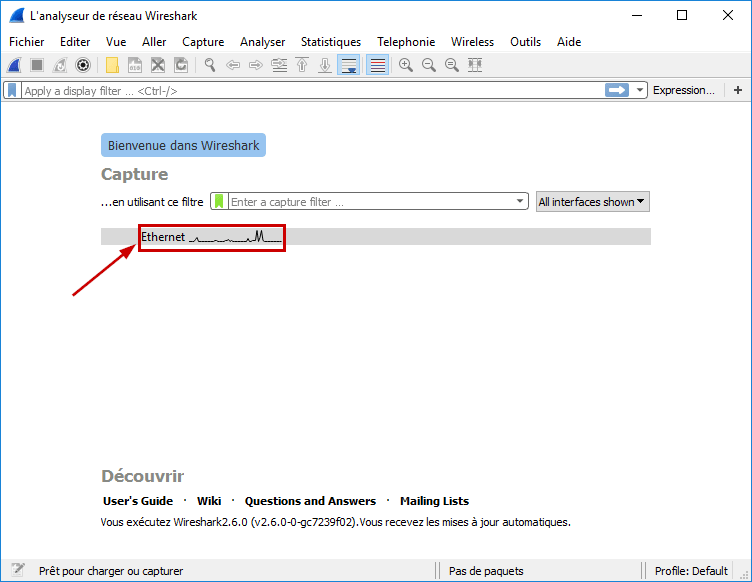Click the resize columns icon
This screenshot has width=752, height=582.
pyautogui.click(x=475, y=65)
